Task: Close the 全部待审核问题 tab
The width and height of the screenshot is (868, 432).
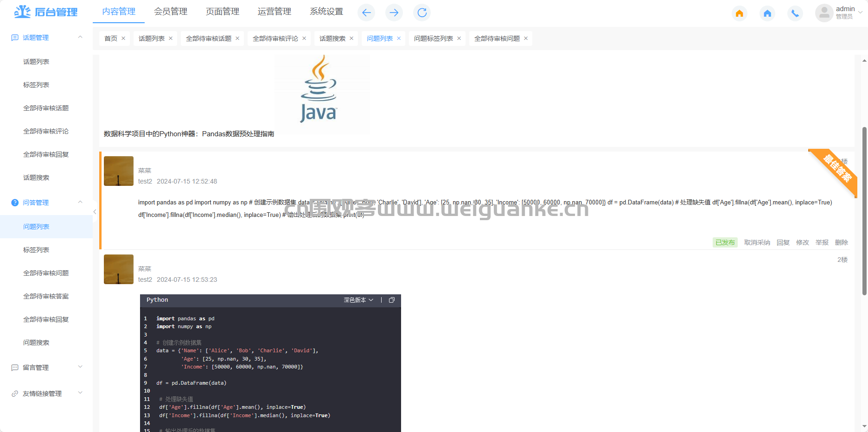Action: (x=526, y=38)
